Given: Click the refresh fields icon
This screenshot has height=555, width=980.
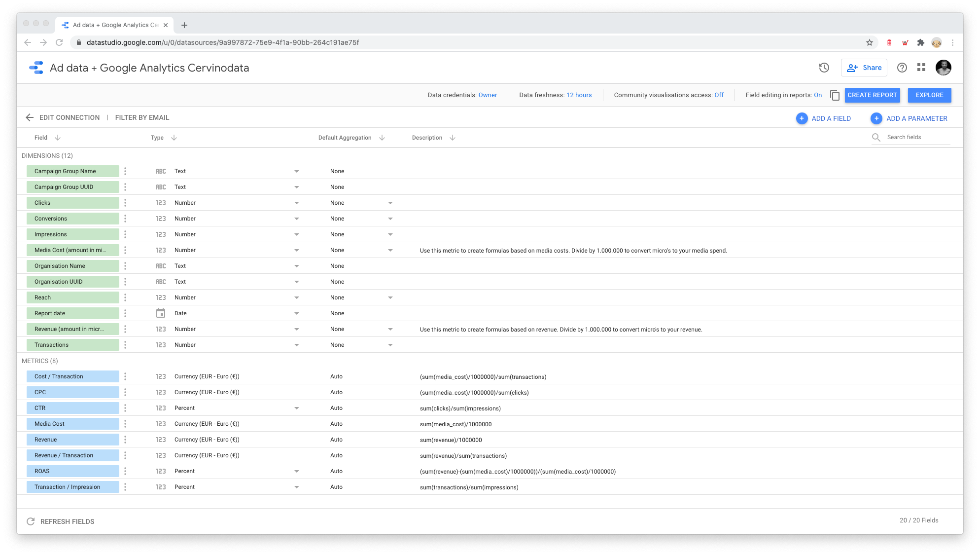Looking at the screenshot, I should click(x=31, y=521).
